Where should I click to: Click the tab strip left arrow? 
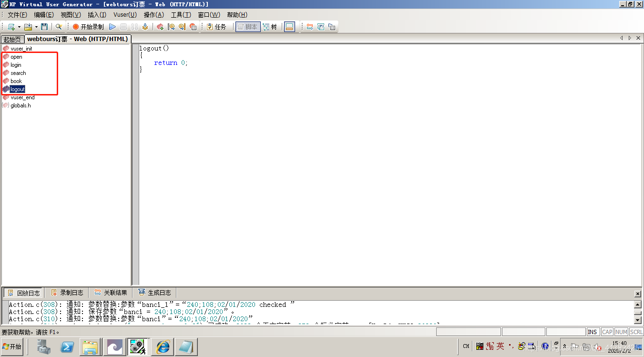tap(622, 38)
